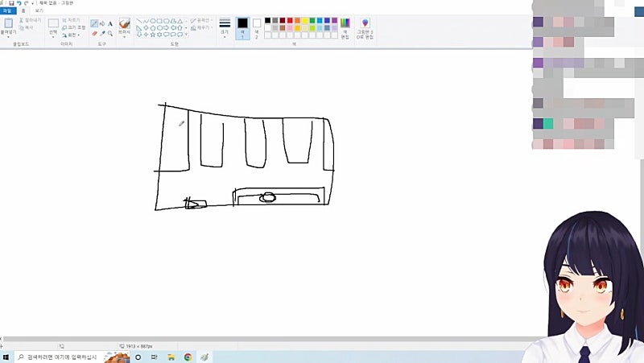
Task: Pick the purple color swatch
Action: [x=334, y=20]
